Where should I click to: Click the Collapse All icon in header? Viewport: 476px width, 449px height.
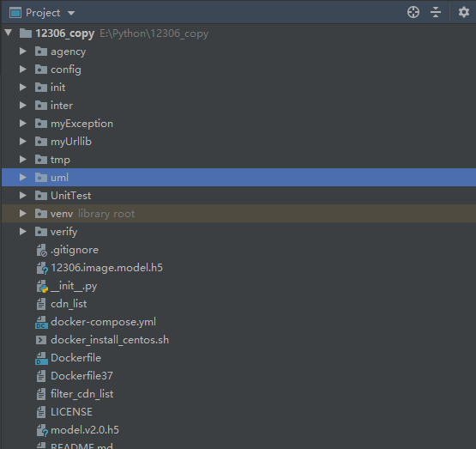(x=436, y=13)
